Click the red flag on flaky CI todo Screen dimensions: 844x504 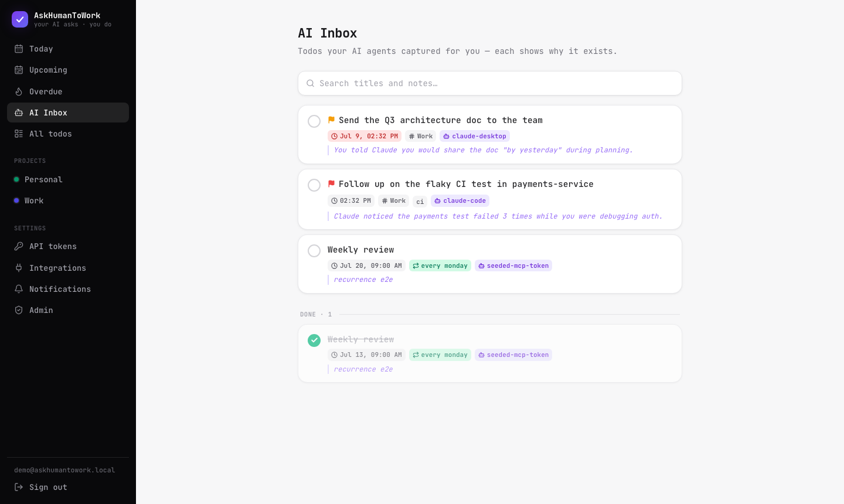pos(331,183)
